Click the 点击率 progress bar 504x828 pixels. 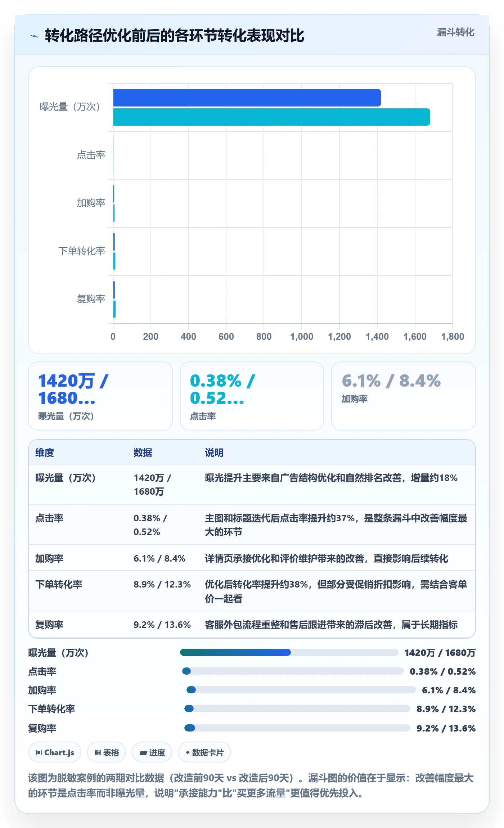[x=293, y=671]
